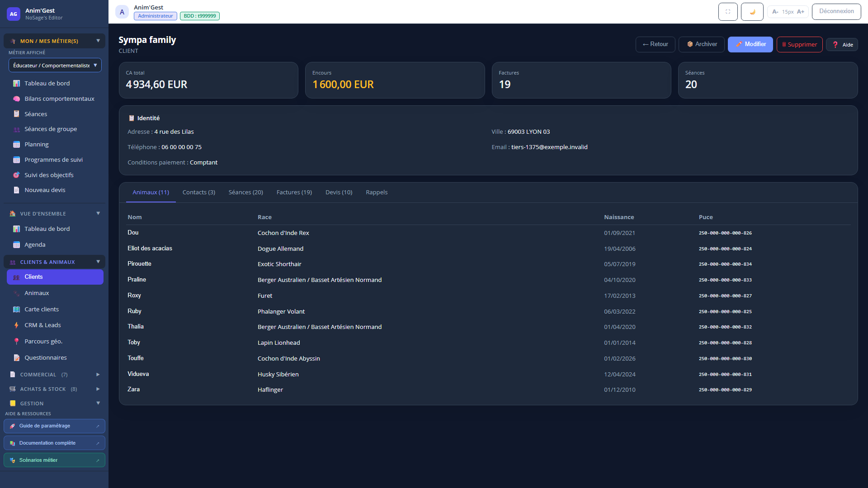Open Praline animal row
The image size is (868, 488).
pos(488,280)
